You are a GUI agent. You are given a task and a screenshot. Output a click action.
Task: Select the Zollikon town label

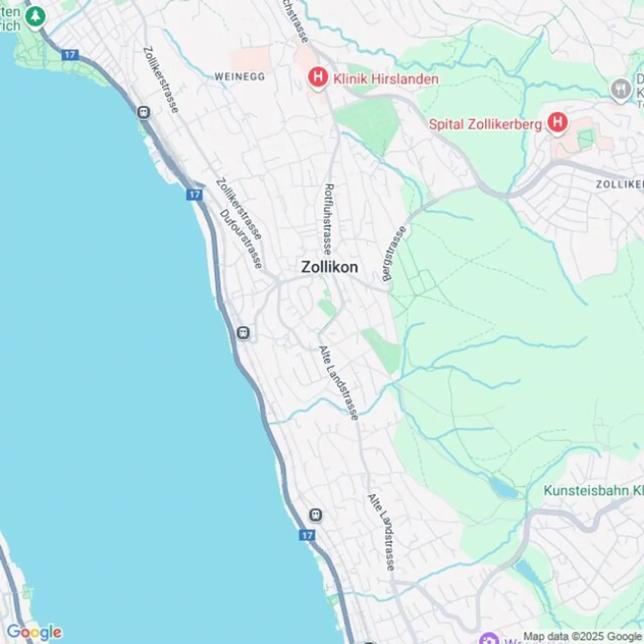330,267
